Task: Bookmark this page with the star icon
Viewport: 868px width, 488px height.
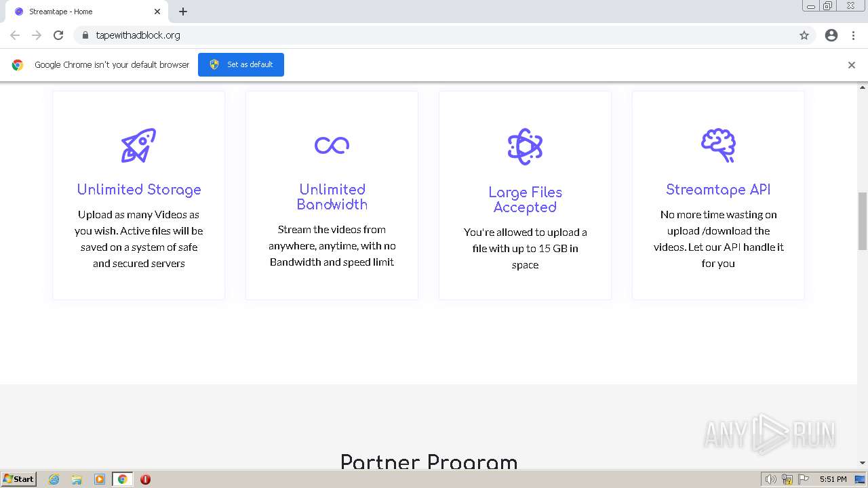Action: (804, 35)
